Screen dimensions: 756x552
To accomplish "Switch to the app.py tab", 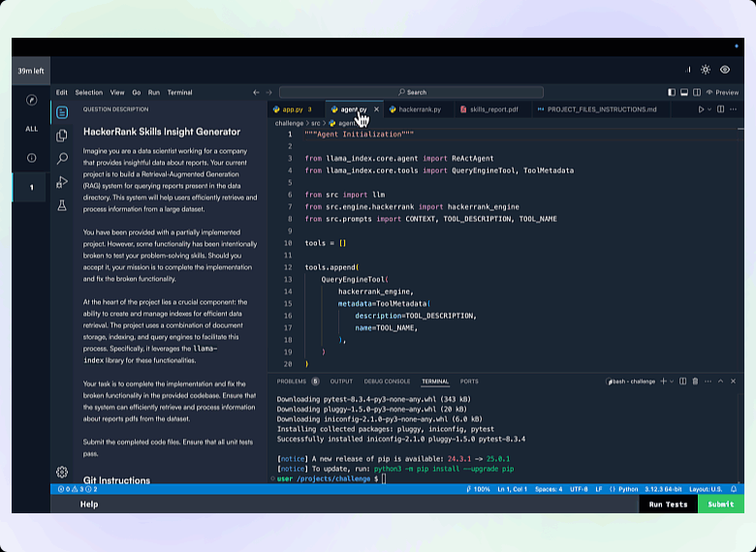I will pyautogui.click(x=293, y=109).
